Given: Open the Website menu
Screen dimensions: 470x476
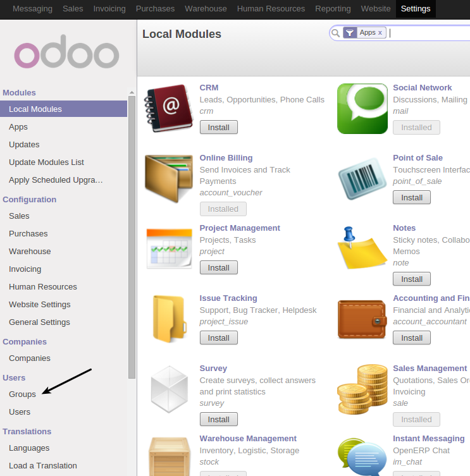Looking at the screenshot, I should pyautogui.click(x=376, y=9).
